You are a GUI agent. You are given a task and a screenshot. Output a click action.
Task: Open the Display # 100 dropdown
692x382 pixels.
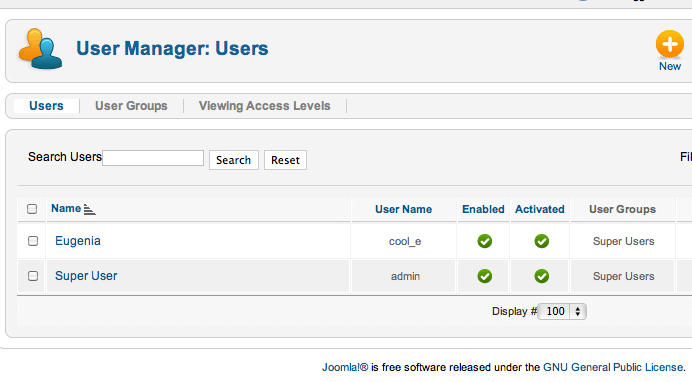coord(562,311)
